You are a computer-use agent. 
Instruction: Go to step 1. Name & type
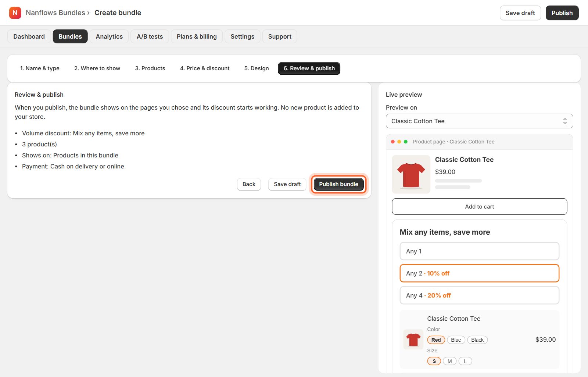pyautogui.click(x=40, y=68)
